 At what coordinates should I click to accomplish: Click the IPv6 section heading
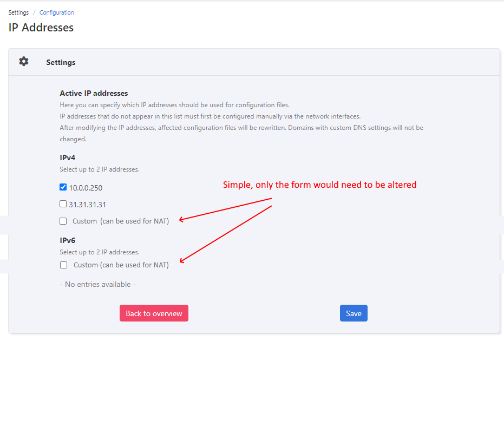point(68,240)
